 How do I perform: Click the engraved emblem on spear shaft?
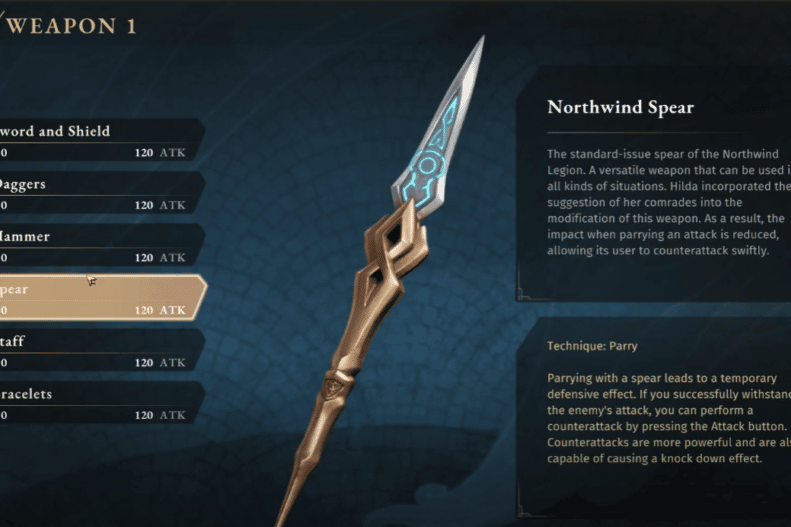(331, 387)
